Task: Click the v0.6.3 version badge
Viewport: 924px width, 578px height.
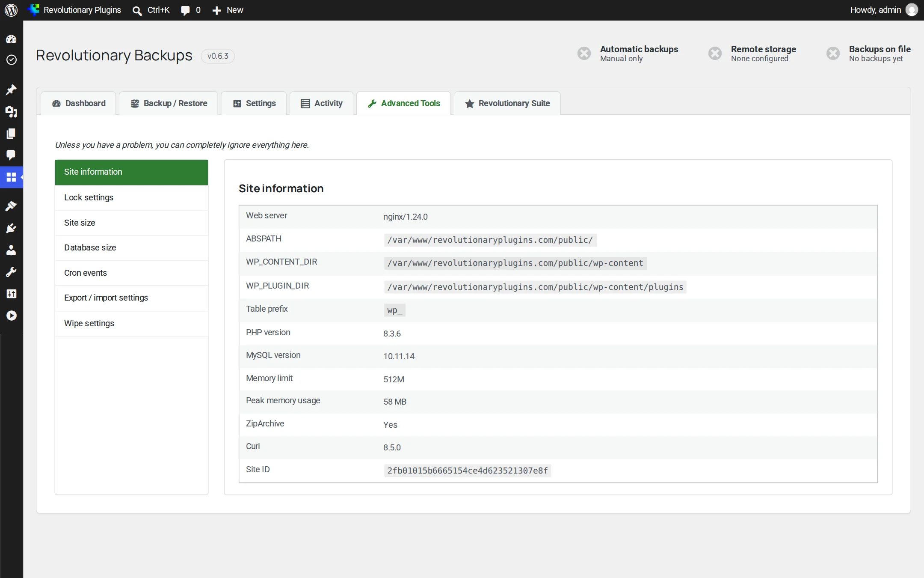Action: click(x=218, y=56)
